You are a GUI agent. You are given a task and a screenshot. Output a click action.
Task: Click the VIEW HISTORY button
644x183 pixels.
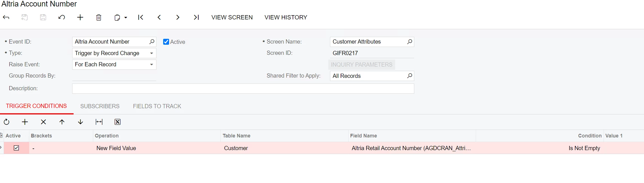click(x=286, y=17)
